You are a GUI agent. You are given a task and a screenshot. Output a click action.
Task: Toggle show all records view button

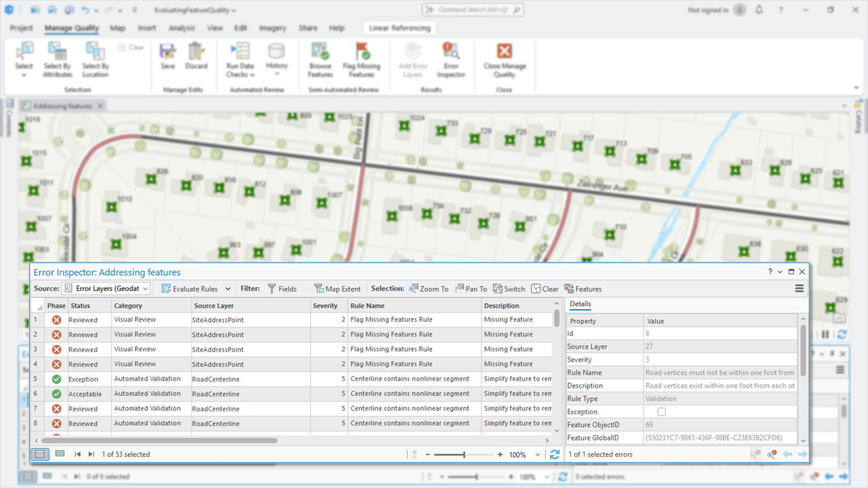coord(41,454)
